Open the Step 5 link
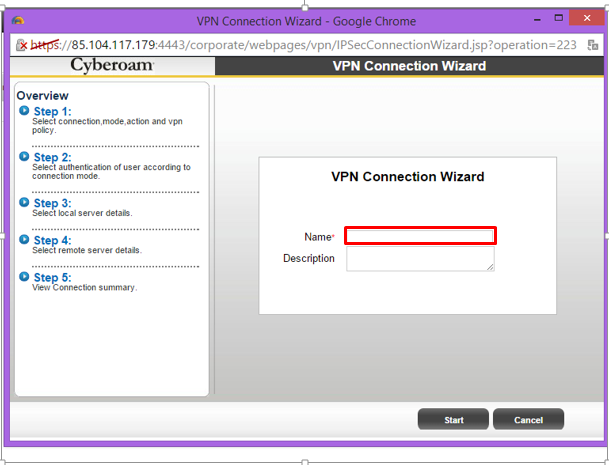Screen dimensions: 609x465 click(52, 278)
